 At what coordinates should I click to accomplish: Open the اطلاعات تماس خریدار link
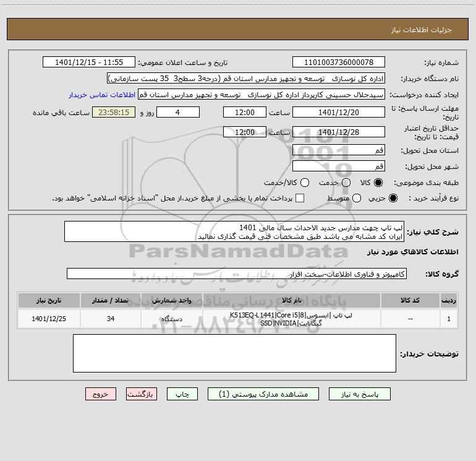point(102,95)
